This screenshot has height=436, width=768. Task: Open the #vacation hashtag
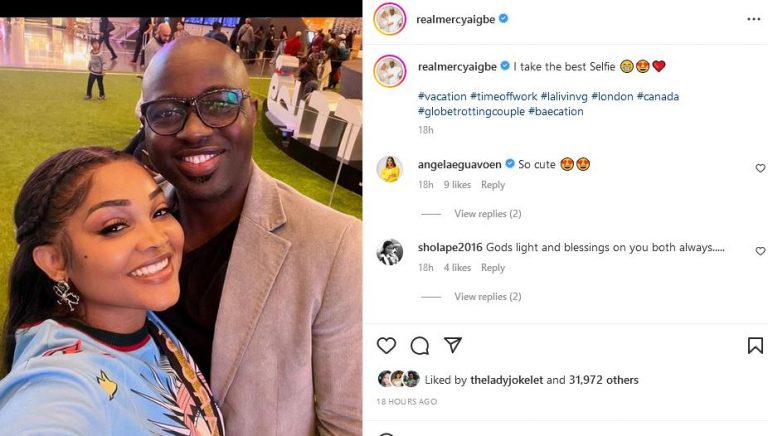pos(442,97)
